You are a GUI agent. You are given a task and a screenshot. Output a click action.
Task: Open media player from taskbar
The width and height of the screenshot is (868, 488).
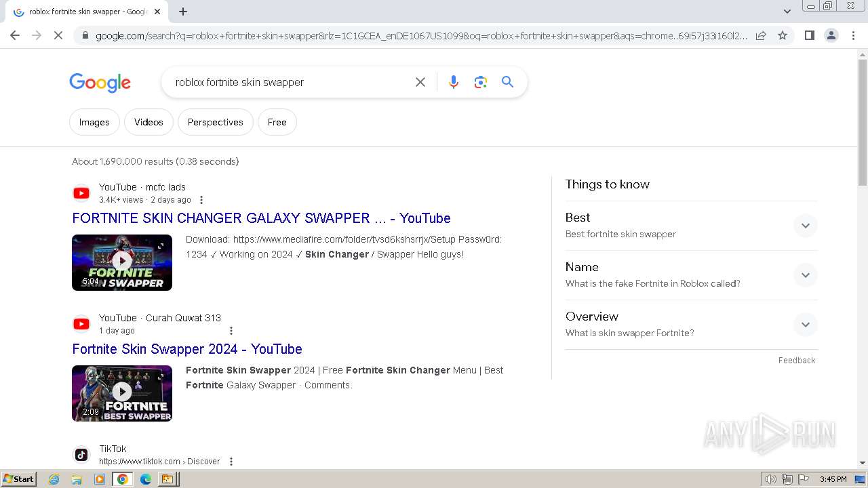tap(100, 479)
